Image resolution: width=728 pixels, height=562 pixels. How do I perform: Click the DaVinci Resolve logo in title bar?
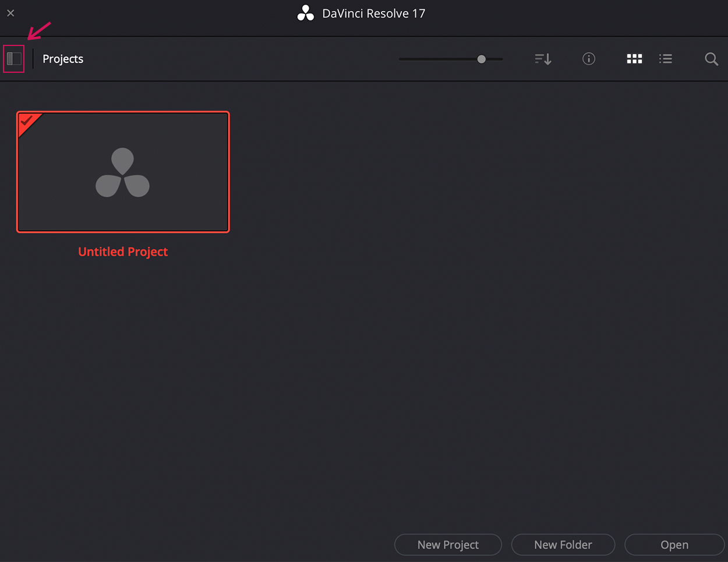(306, 13)
